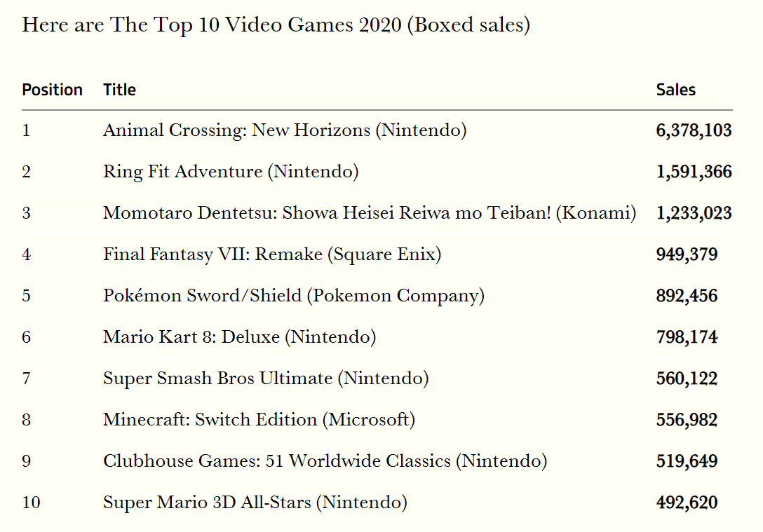This screenshot has height=532, width=763.
Task: Select the 1,591,366 sales value
Action: [694, 172]
